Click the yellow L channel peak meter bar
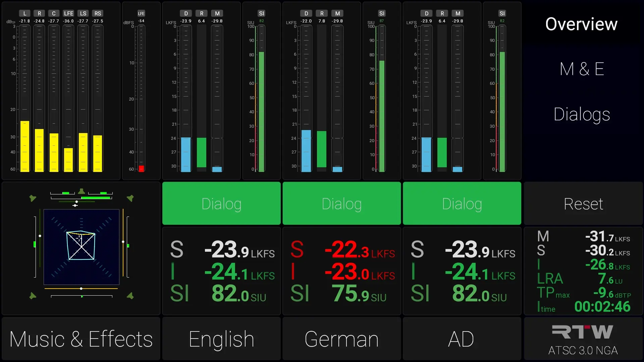 (25, 146)
